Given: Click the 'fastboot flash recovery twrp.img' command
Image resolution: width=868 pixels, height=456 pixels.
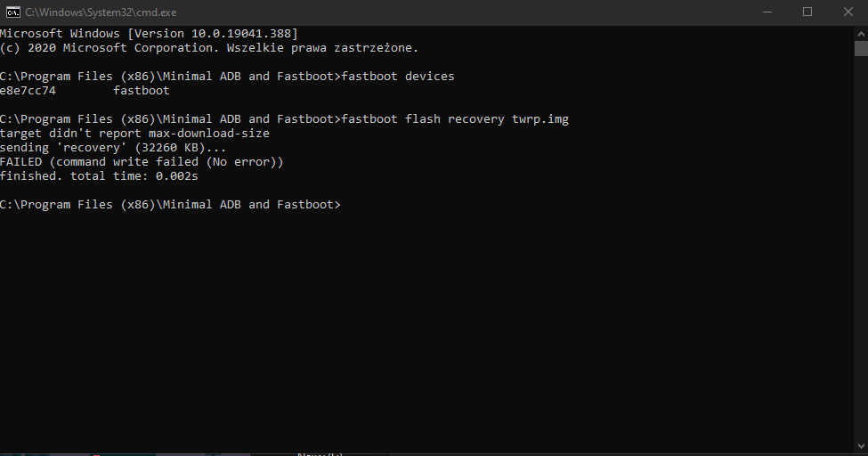Looking at the screenshot, I should pyautogui.click(x=455, y=119).
